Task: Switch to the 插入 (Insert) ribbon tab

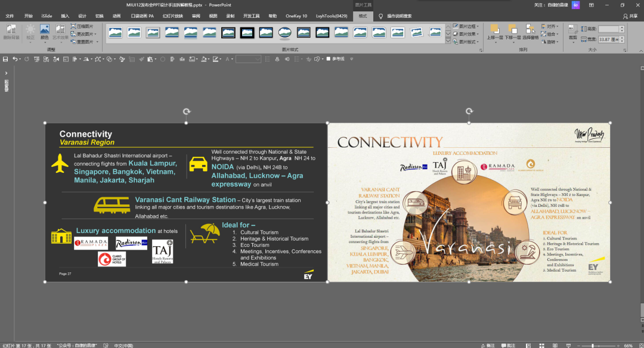Action: click(65, 16)
